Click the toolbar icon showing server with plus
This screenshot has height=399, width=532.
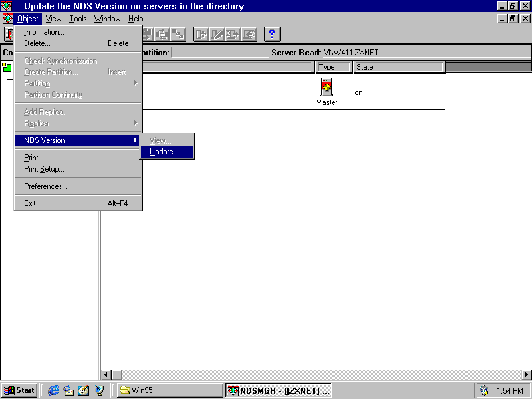201,35
